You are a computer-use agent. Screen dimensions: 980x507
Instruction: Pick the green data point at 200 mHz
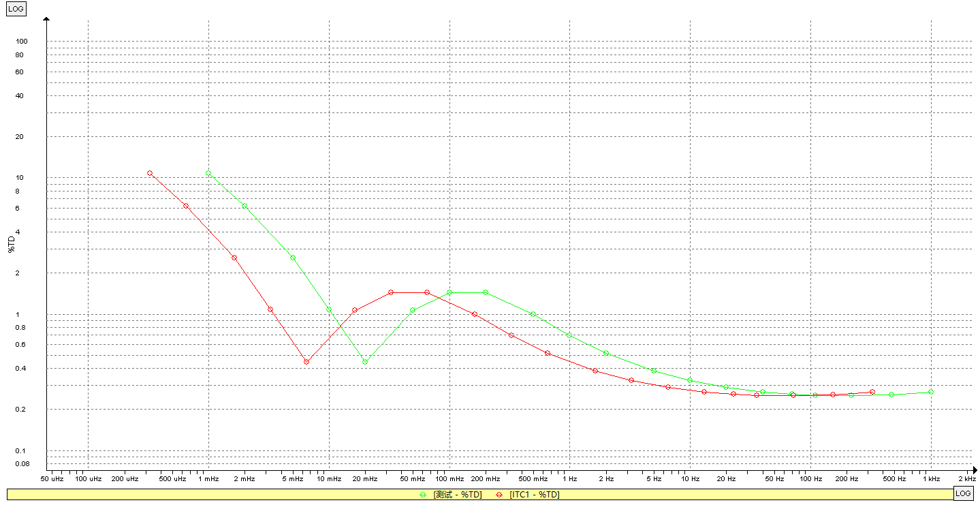[x=486, y=292]
